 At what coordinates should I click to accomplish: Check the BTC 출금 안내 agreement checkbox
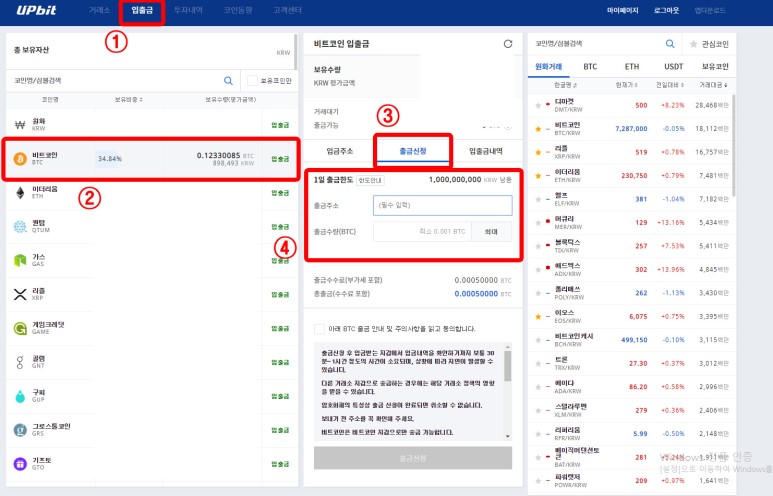(319, 329)
